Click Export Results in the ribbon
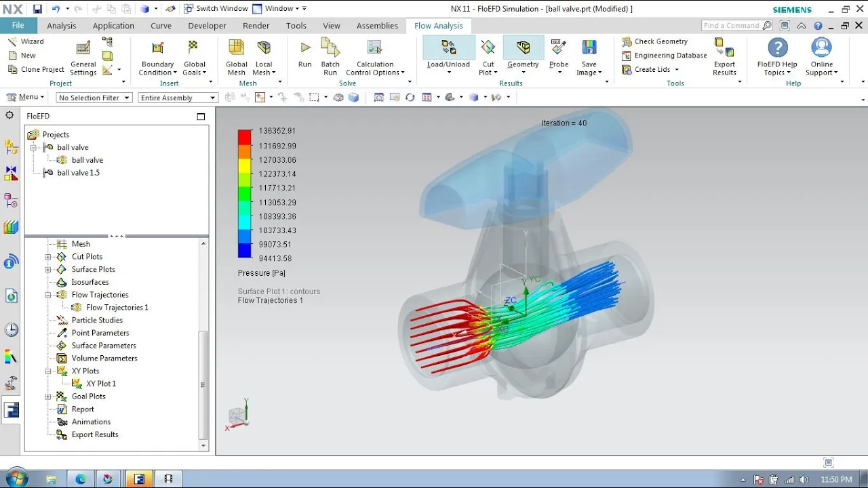The height and width of the screenshot is (488, 868). point(724,58)
